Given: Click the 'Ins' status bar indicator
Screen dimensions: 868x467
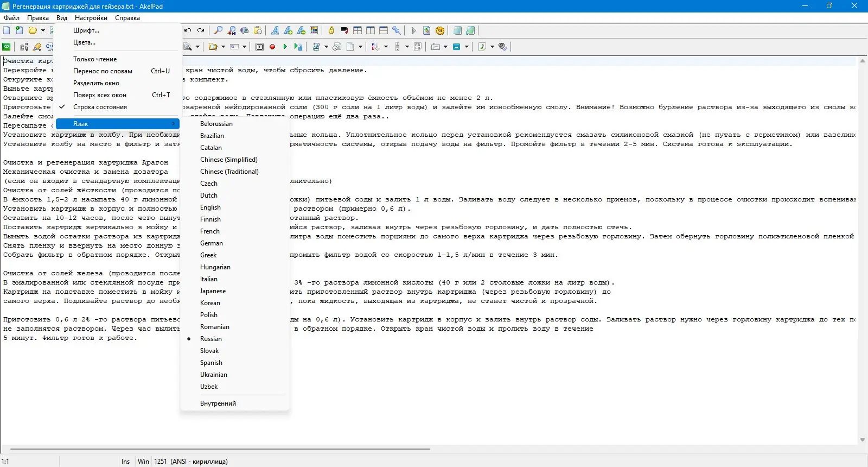Looking at the screenshot, I should tap(126, 462).
